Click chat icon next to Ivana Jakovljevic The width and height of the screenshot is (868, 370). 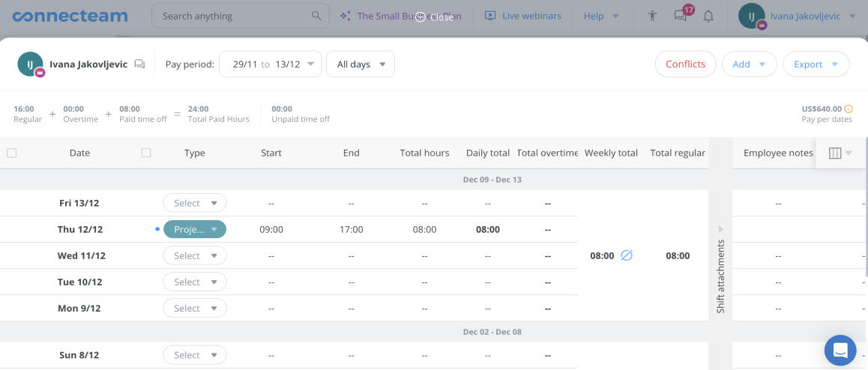(x=139, y=64)
